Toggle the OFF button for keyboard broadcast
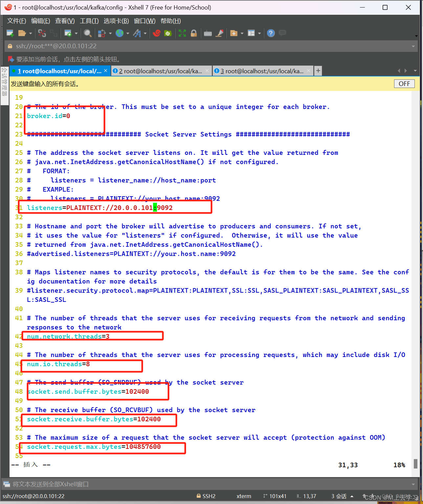 click(x=404, y=84)
